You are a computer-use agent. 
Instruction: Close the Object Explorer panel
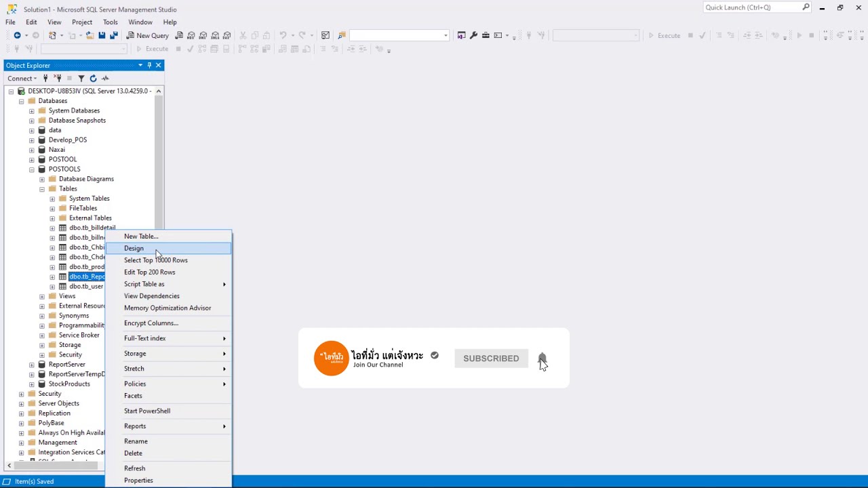tap(159, 65)
